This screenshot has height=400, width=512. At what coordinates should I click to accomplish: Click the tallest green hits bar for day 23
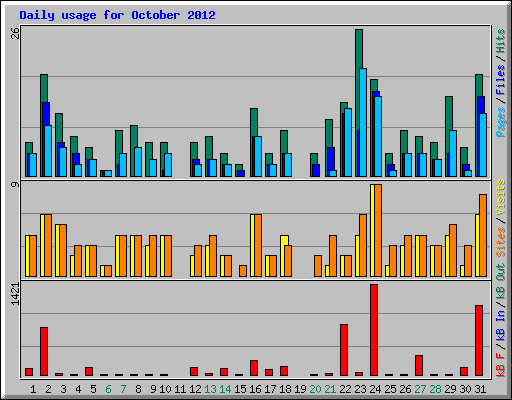click(x=359, y=49)
